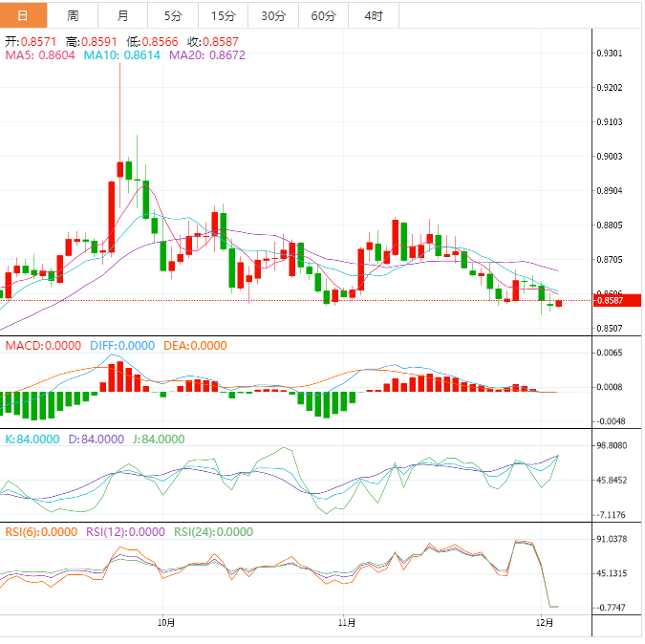Click the 45.8452 KDJ axis label
The image size is (645, 644).
point(613,481)
